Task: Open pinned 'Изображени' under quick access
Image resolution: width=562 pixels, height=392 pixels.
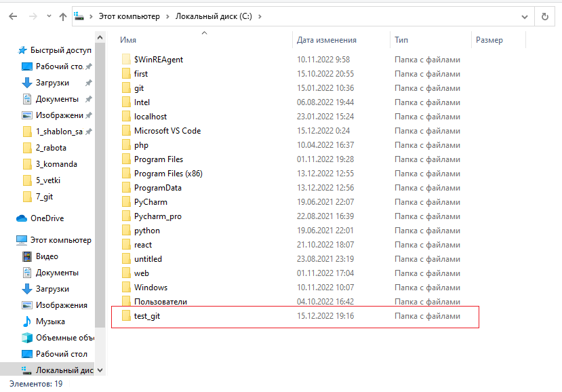Action: [x=57, y=115]
